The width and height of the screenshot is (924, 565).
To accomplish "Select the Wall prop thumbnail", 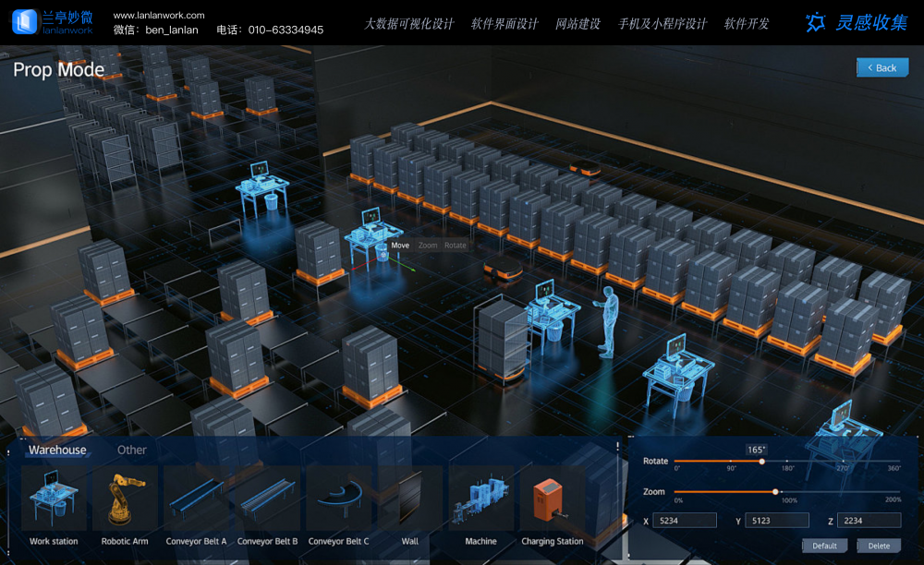I will tap(409, 499).
